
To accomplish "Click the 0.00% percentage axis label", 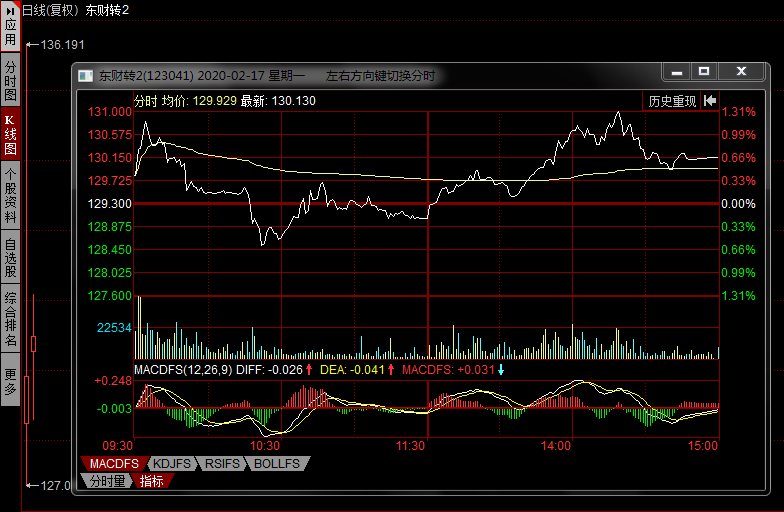I will point(738,204).
